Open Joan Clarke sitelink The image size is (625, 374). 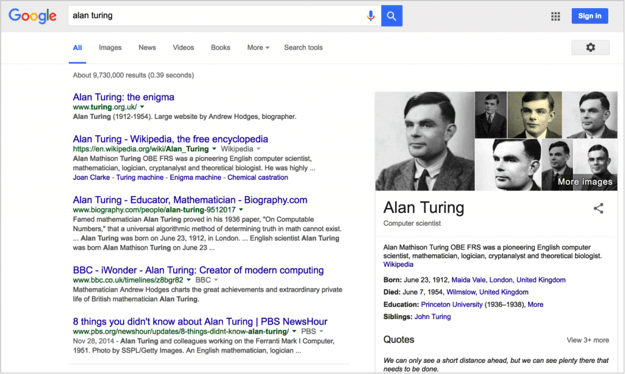pyautogui.click(x=91, y=177)
